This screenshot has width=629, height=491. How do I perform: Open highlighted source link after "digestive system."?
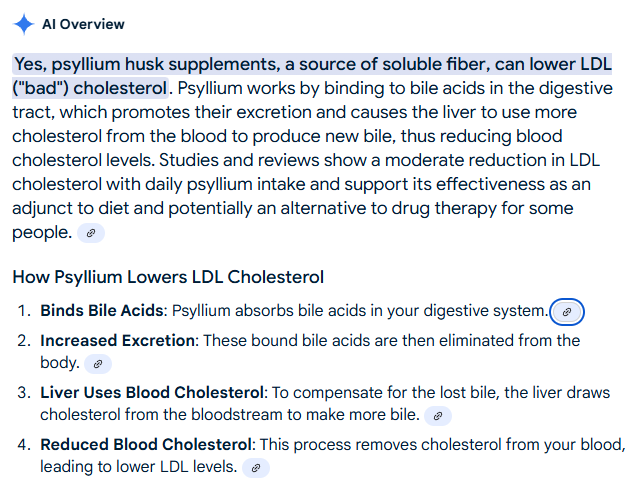(x=567, y=312)
